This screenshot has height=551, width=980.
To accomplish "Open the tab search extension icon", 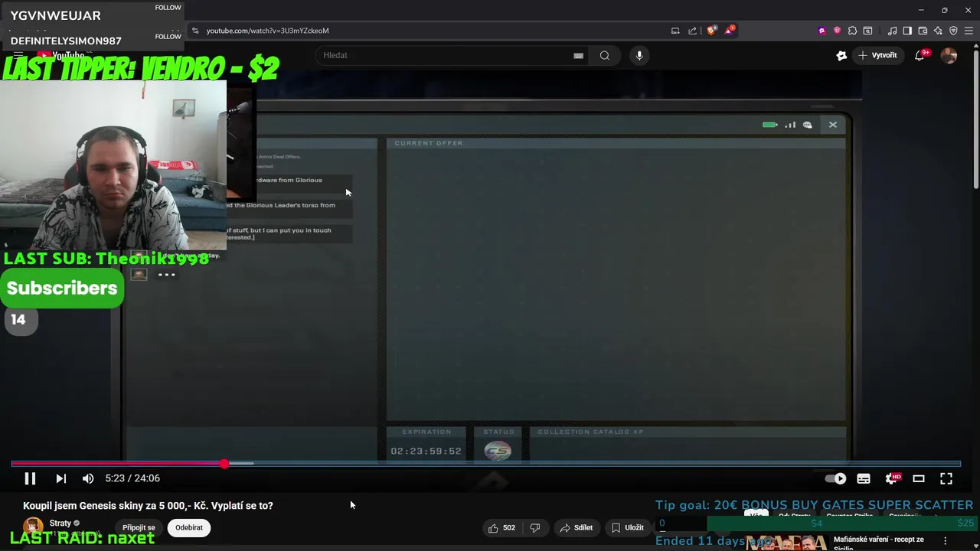I will pyautogui.click(x=867, y=31).
